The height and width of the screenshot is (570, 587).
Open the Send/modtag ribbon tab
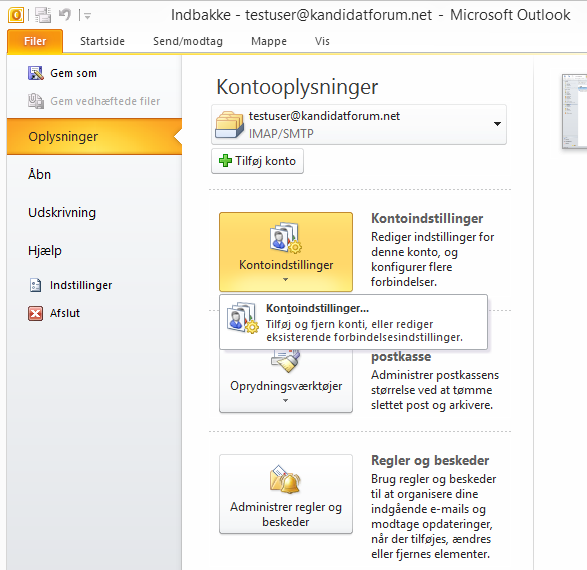[188, 41]
